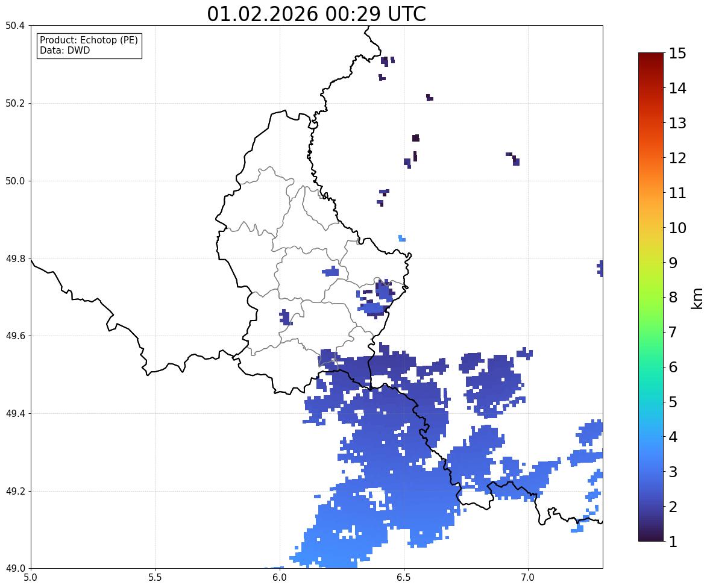Click latitude axis label 50.0
Image resolution: width=710 pixels, height=588 pixels.
pyautogui.click(x=14, y=181)
